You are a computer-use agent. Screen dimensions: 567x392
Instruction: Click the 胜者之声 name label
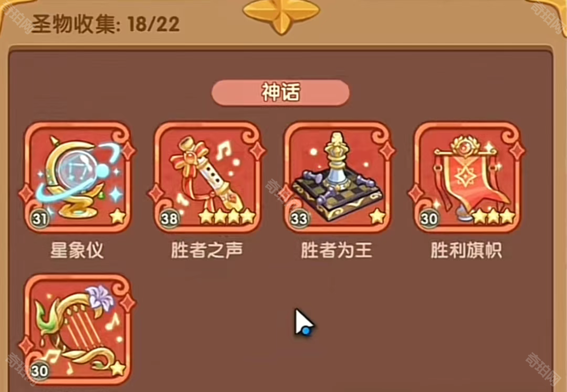(207, 250)
